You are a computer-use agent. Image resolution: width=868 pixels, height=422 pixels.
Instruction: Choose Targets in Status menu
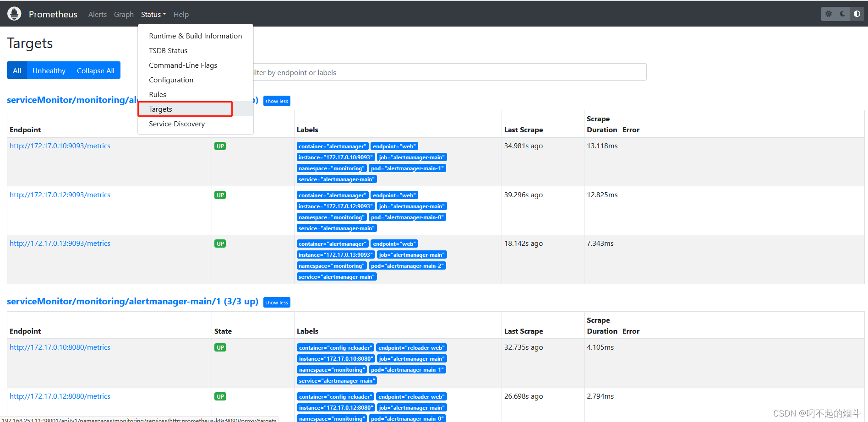(196, 109)
